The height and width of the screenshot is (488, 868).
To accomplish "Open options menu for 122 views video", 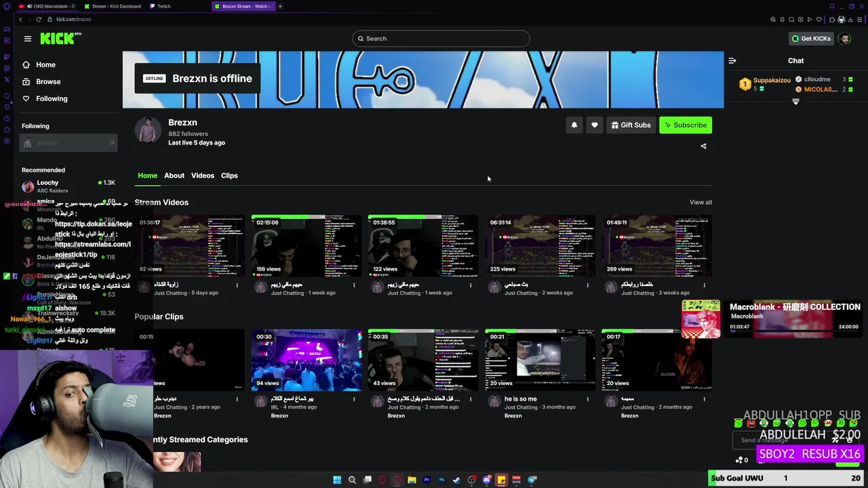I will tap(471, 285).
